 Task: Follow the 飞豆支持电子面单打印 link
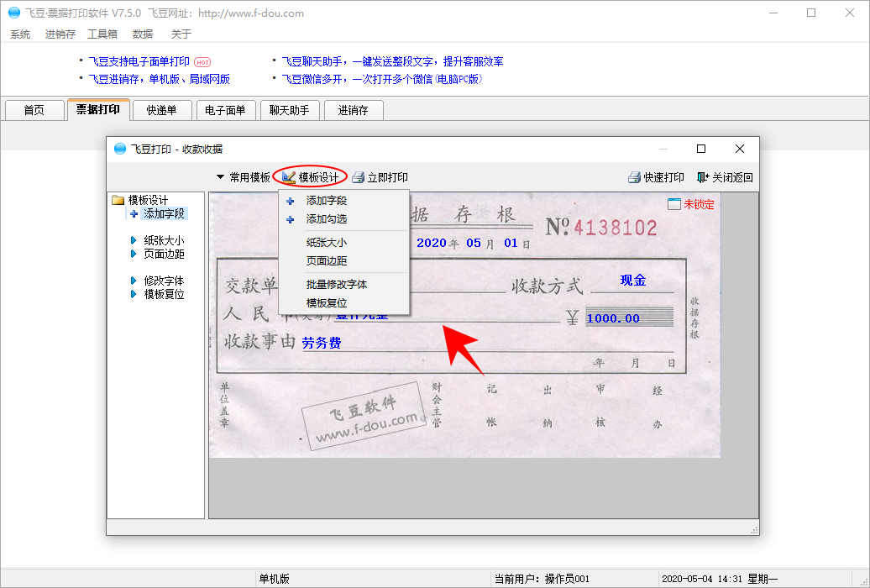coord(139,61)
